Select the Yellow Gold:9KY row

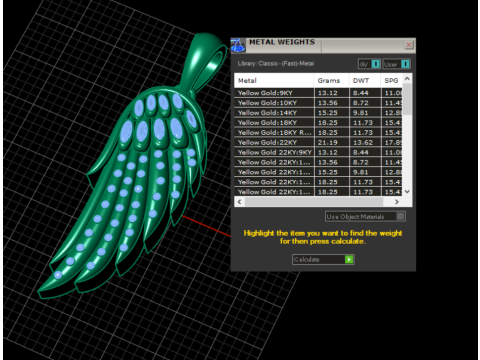pos(318,93)
